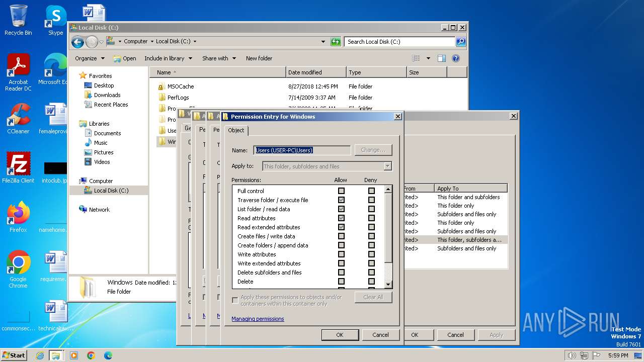Check Allow for Delete subfolders and files
The image size is (644, 362).
pyautogui.click(x=341, y=273)
